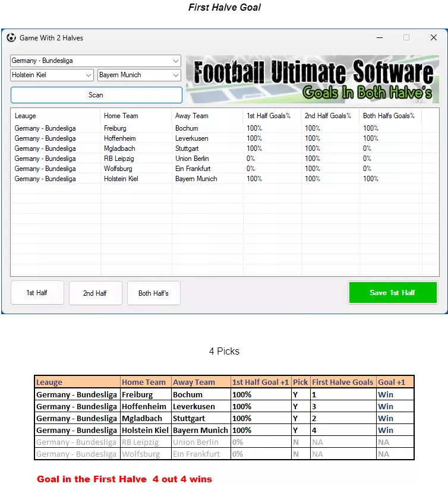Click the Both Halfs Goals% column header
Viewport: 448px width, 487px height.
tap(389, 116)
